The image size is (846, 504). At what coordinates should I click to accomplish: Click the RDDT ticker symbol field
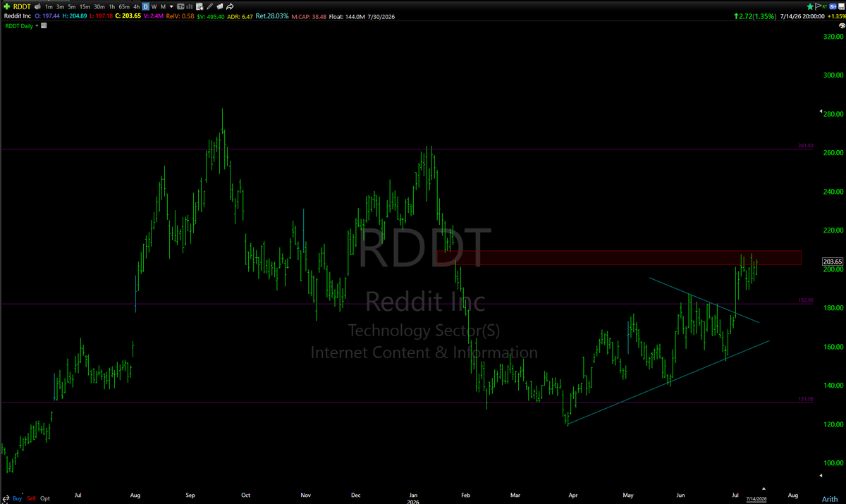point(22,6)
